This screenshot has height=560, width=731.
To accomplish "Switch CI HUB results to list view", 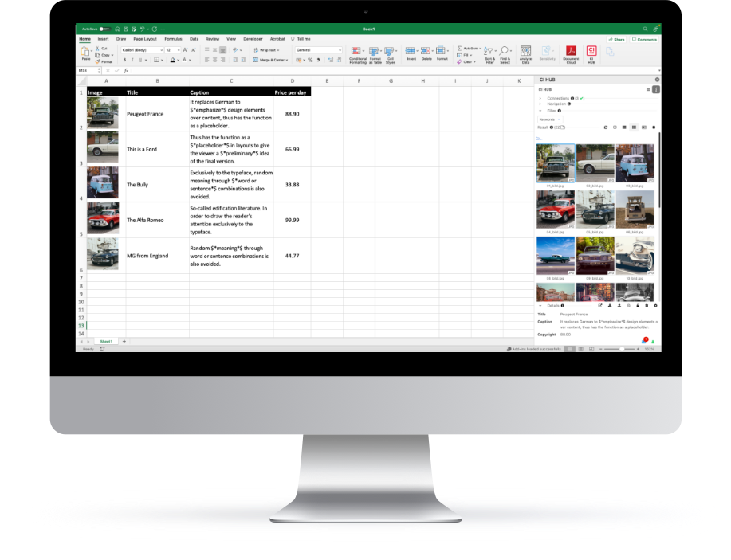I will click(x=624, y=127).
